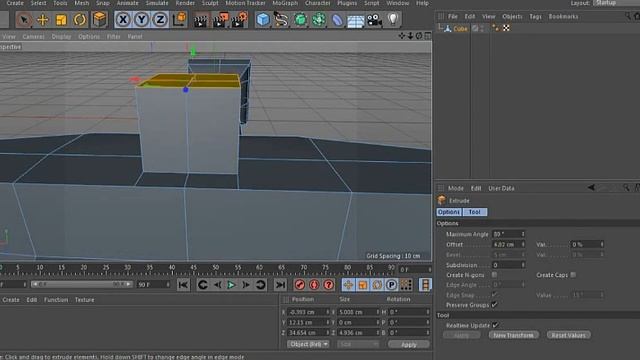The image size is (640, 360).
Task: Toggle Realtime Update checkbox
Action: click(x=495, y=325)
